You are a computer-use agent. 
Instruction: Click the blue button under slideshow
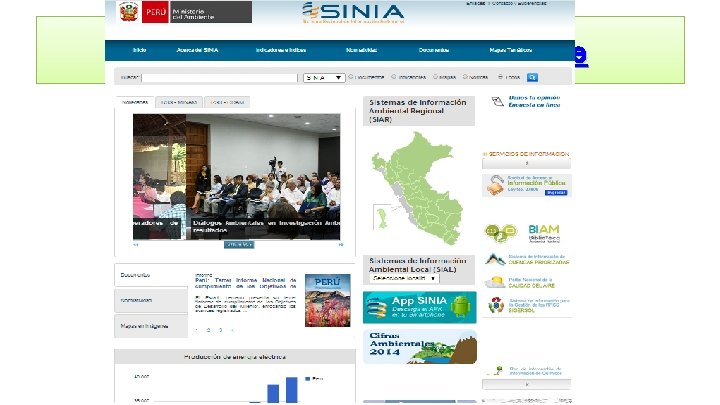[x=239, y=245]
